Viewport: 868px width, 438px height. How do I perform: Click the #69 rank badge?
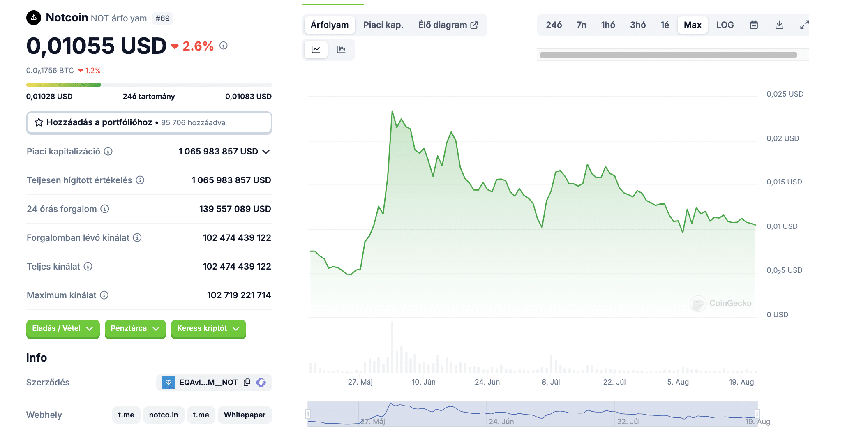pos(163,18)
